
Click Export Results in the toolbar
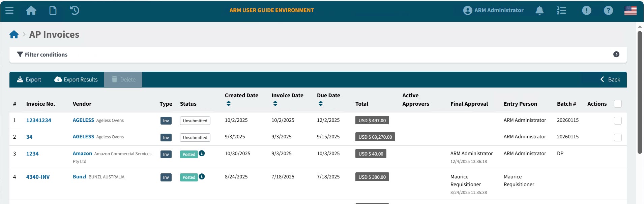click(x=76, y=79)
